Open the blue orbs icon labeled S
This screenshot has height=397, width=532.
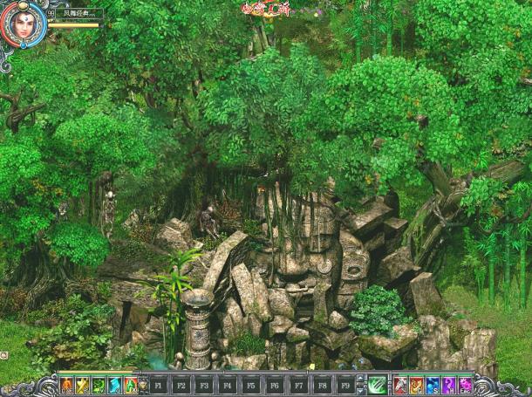click(x=433, y=386)
